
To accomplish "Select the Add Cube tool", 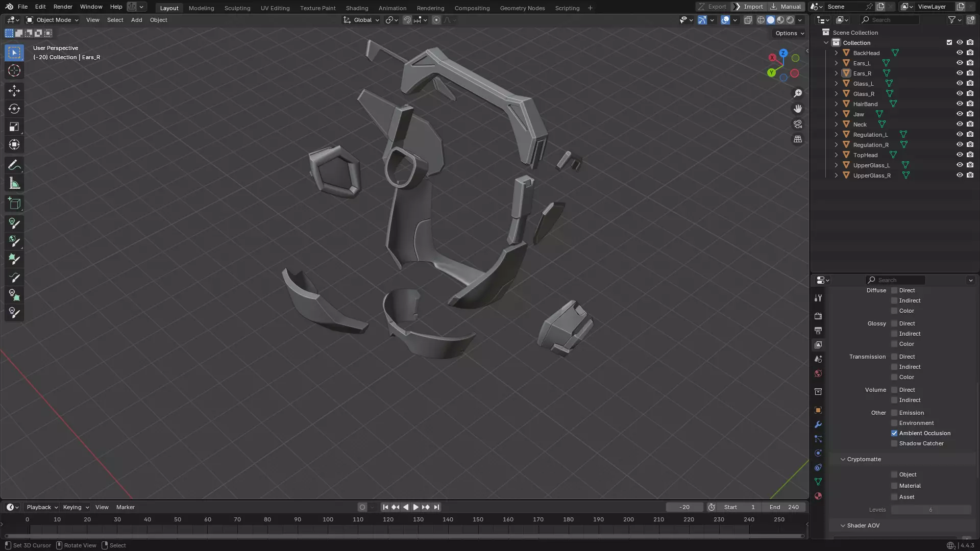I will [x=14, y=204].
